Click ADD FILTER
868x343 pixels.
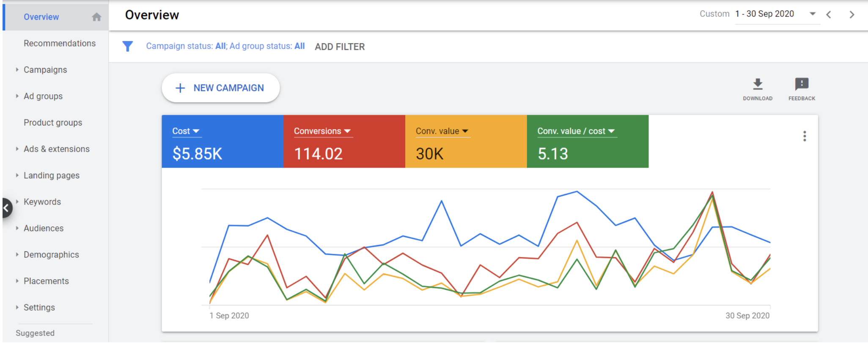point(340,47)
